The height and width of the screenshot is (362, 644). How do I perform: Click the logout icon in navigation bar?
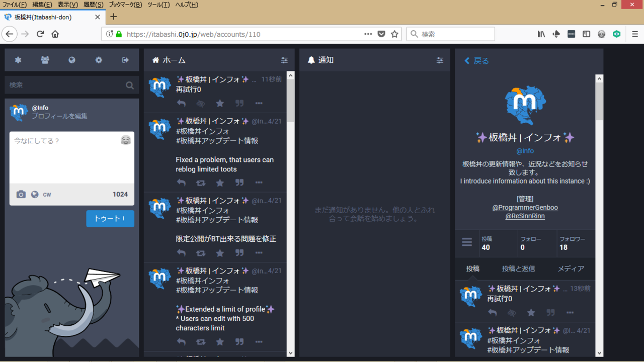click(x=125, y=60)
